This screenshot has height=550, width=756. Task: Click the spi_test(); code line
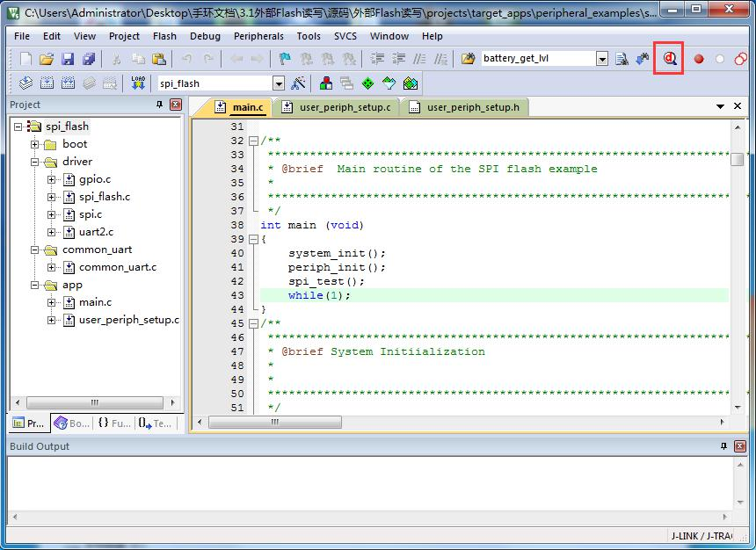(x=326, y=281)
